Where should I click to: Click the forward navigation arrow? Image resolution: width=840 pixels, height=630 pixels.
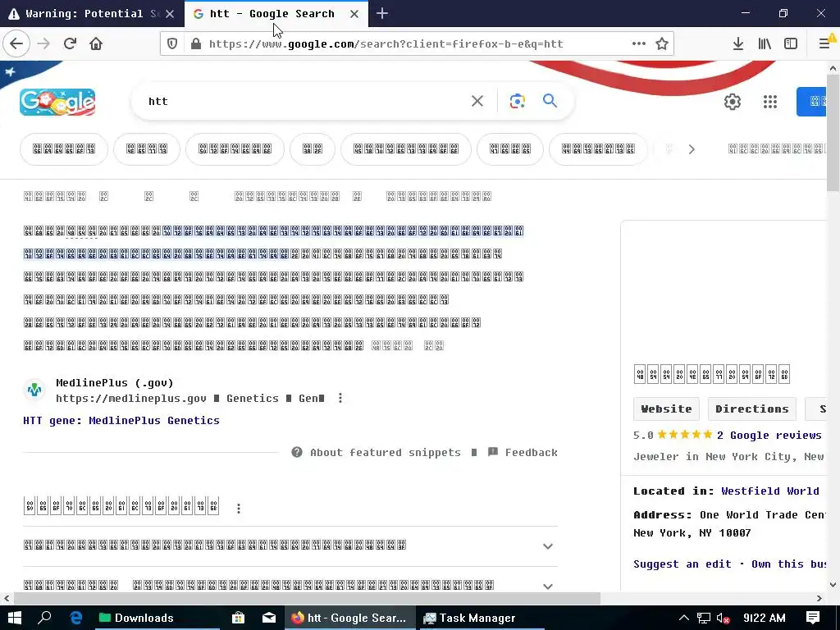coord(43,43)
